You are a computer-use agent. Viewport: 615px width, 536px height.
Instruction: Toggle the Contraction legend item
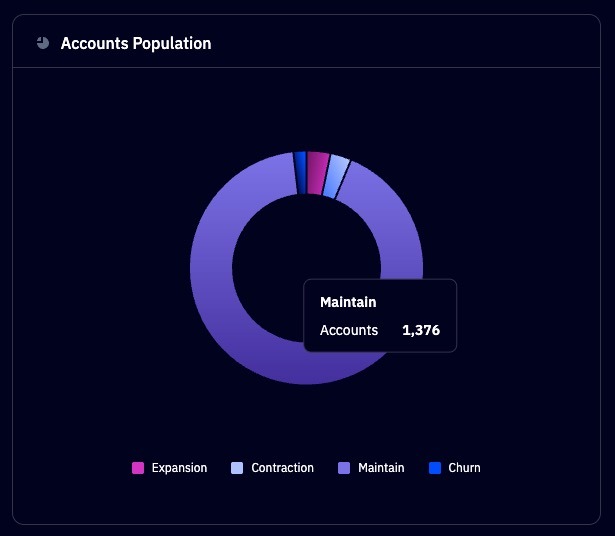pyautogui.click(x=273, y=468)
